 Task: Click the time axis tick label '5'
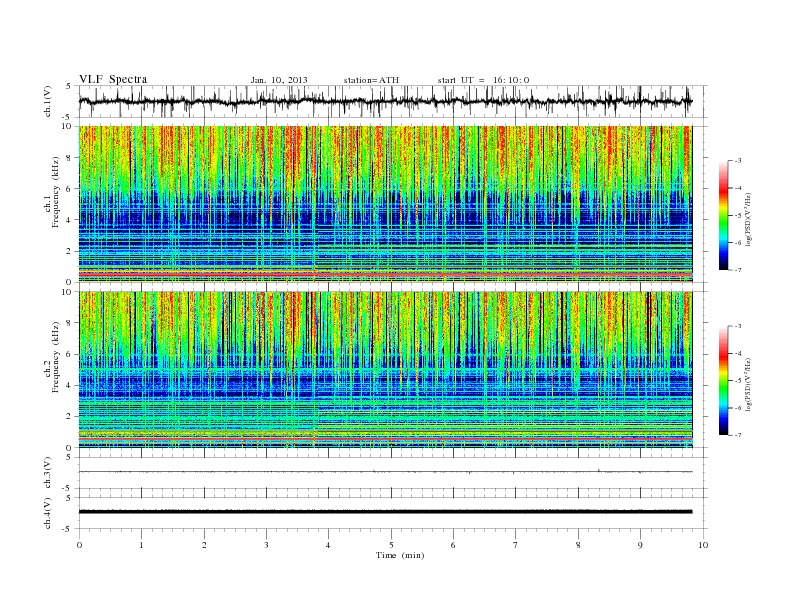391,545
